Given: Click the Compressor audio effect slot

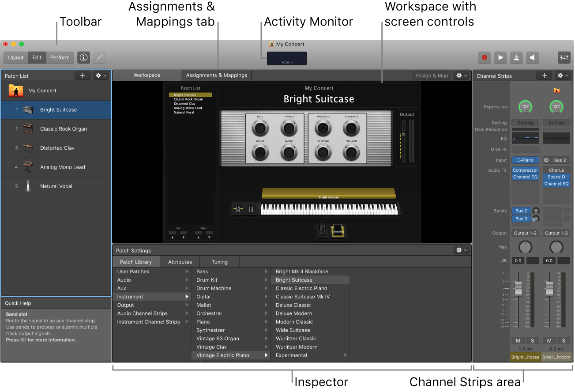Looking at the screenshot, I should pyautogui.click(x=525, y=170).
